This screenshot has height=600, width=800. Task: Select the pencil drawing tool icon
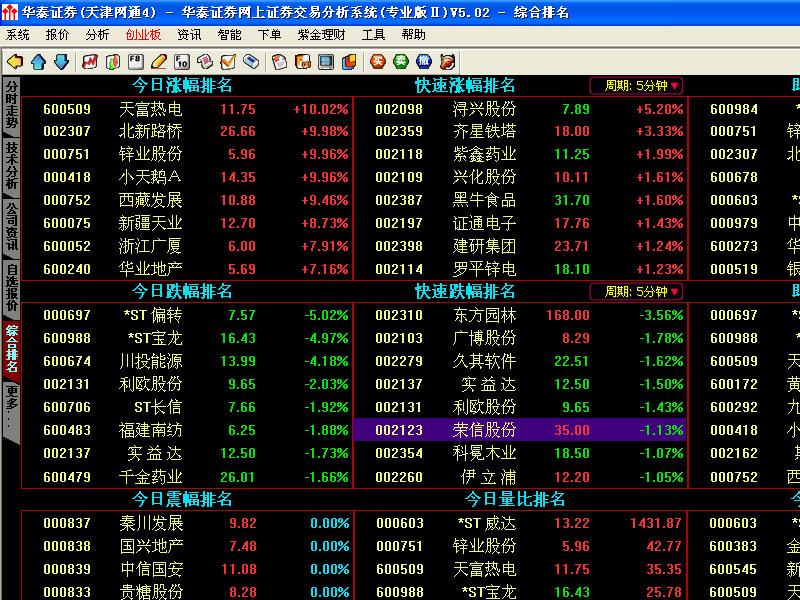click(x=159, y=62)
